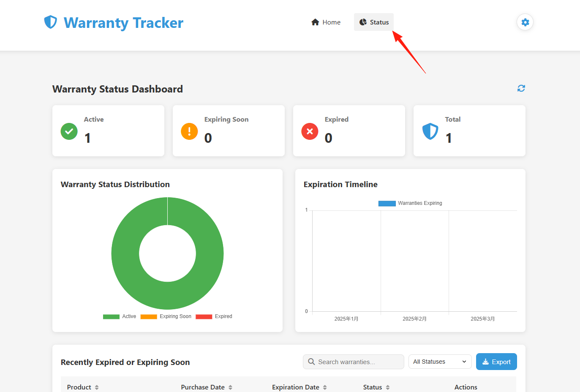Image resolution: width=580 pixels, height=392 pixels.
Task: Focus the Search warranties input field
Action: (353, 362)
